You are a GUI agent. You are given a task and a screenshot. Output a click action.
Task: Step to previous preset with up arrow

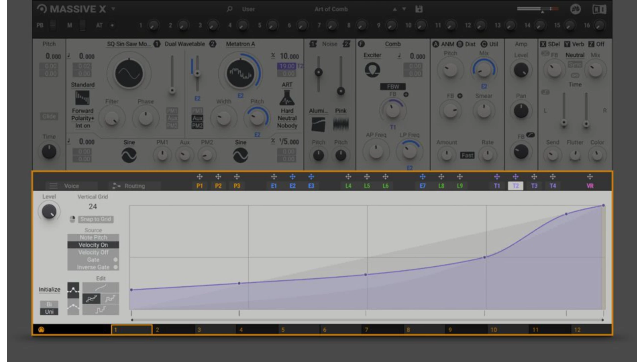pyautogui.click(x=395, y=9)
